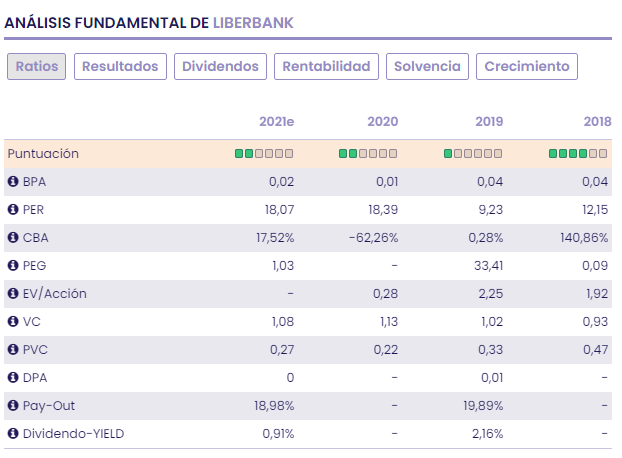This screenshot has width=622, height=458.
Task: Show the Crecimiento tab
Action: coord(526,67)
